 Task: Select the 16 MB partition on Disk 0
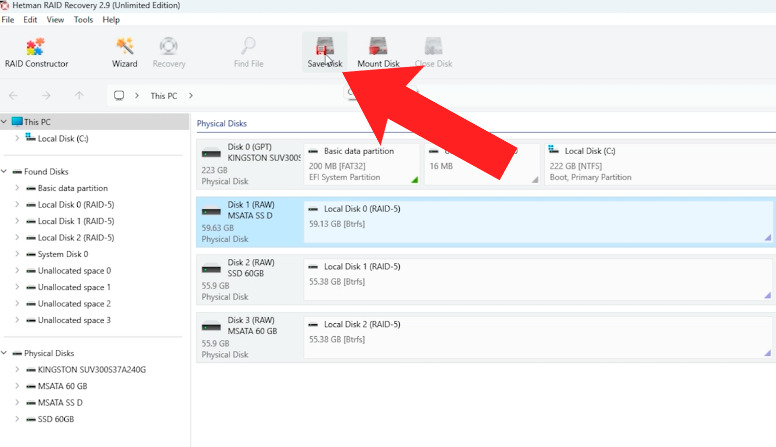point(482,164)
